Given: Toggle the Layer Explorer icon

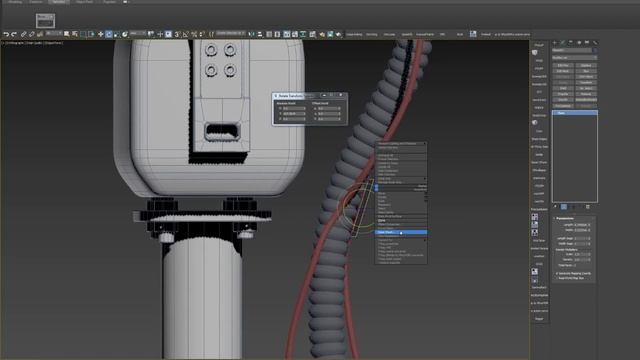Looking at the screenshot, I should tap(277, 34).
